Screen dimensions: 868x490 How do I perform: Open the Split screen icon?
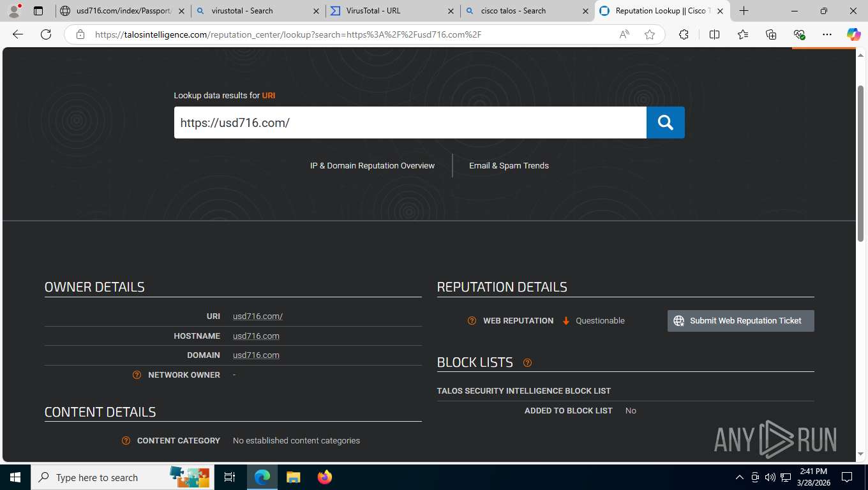point(714,35)
